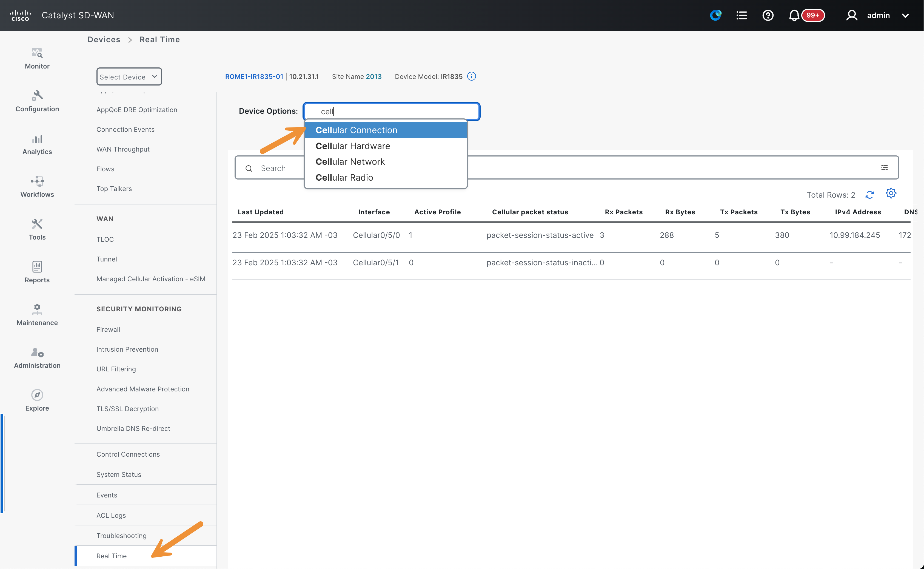Open Firewall under Security Monitoring
924x569 pixels.
point(108,330)
